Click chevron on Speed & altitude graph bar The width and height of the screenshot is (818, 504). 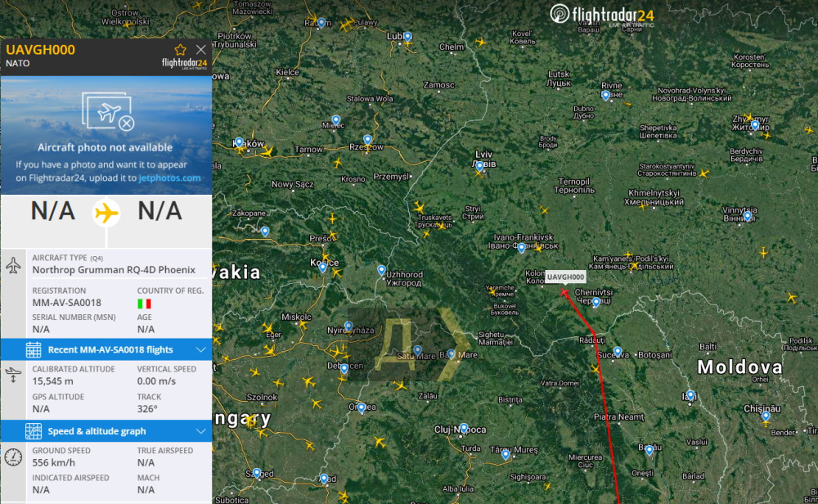(201, 431)
